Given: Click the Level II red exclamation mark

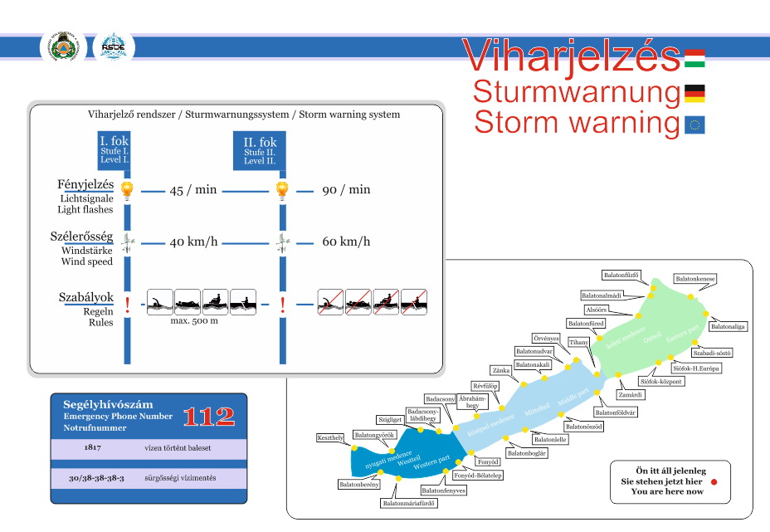Looking at the screenshot, I should (x=282, y=304).
